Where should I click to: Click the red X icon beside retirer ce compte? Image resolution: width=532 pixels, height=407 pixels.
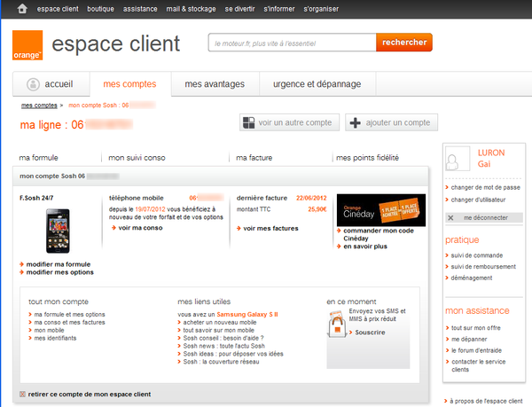click(22, 394)
